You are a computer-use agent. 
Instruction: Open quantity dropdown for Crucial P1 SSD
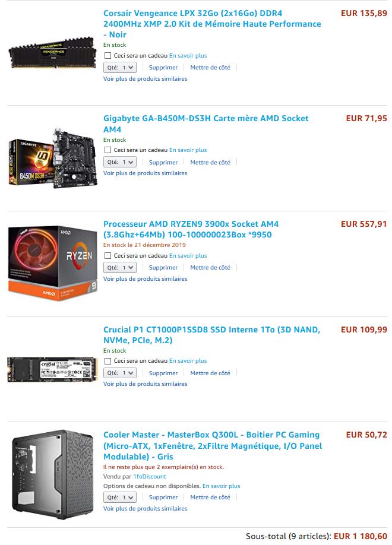(x=119, y=373)
